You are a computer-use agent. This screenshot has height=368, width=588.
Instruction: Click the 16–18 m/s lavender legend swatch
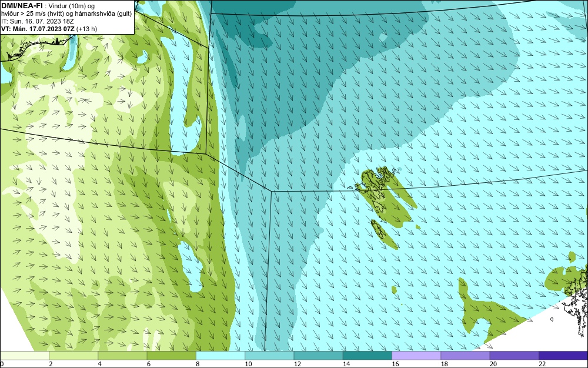pos(416,356)
